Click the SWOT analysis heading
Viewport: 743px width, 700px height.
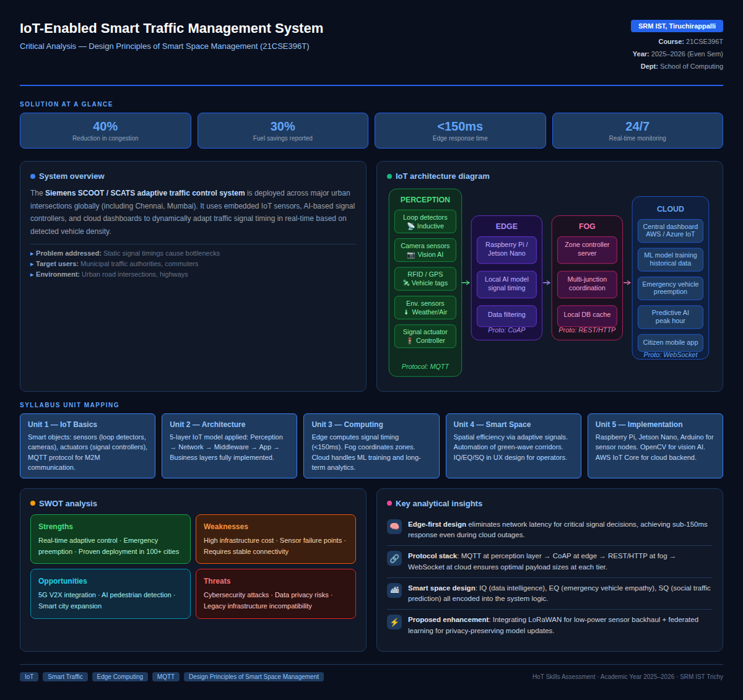click(x=68, y=504)
